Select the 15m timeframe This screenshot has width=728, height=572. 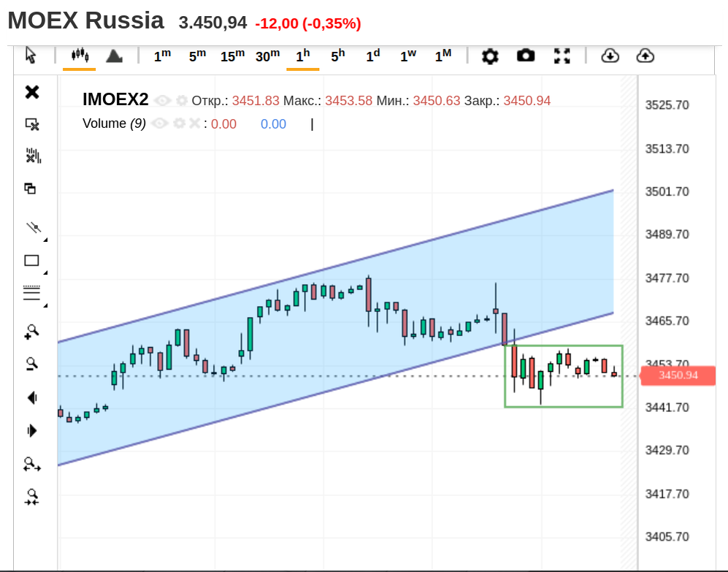232,56
